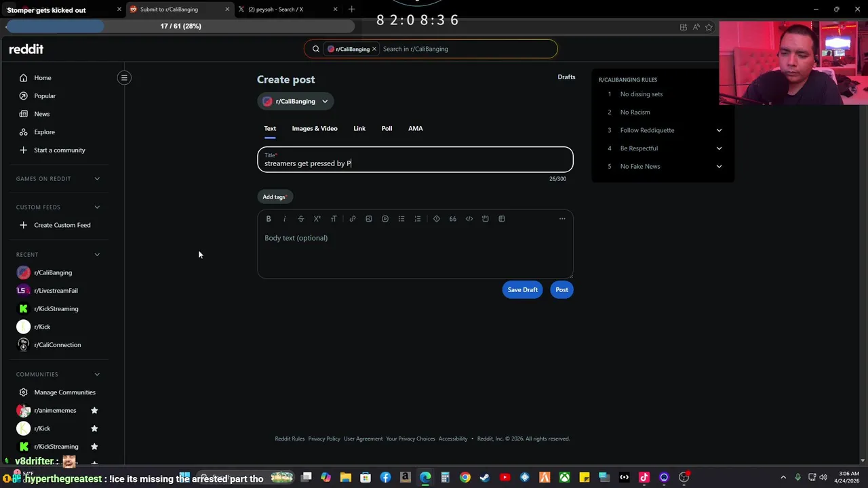Open a new browser tab

351,9
